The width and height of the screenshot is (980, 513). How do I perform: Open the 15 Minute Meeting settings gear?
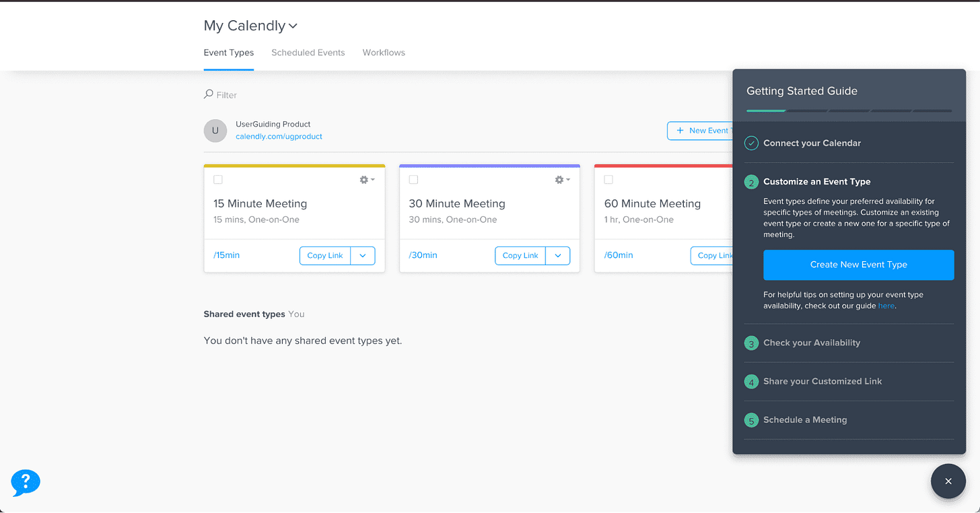pos(364,179)
